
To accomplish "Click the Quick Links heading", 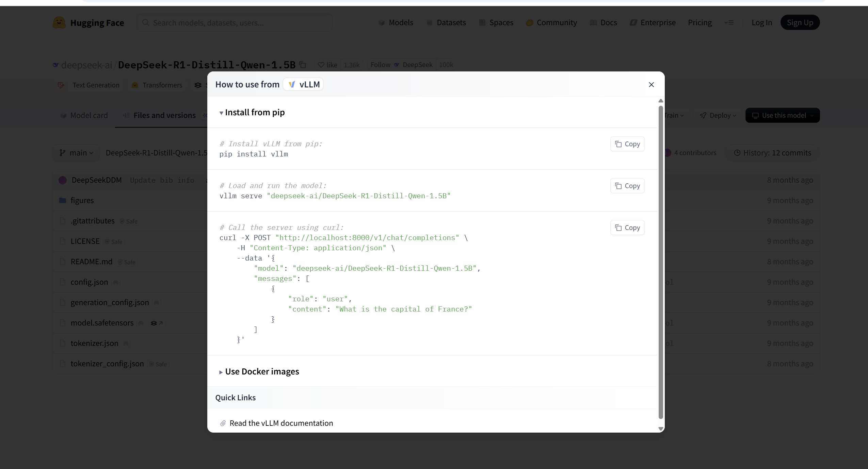I will point(236,398).
